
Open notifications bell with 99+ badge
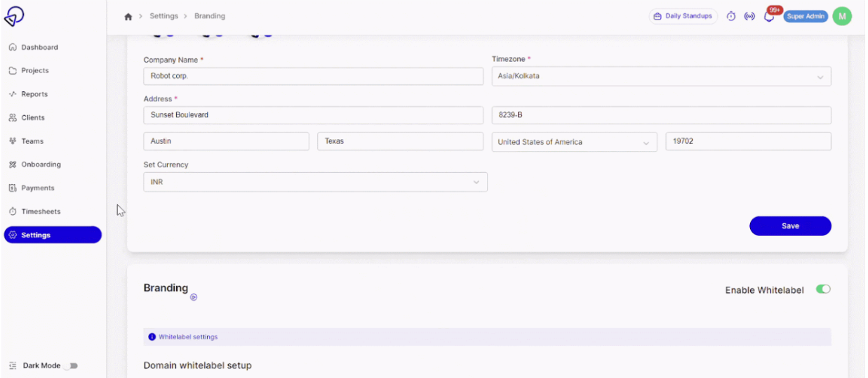pyautogui.click(x=769, y=16)
